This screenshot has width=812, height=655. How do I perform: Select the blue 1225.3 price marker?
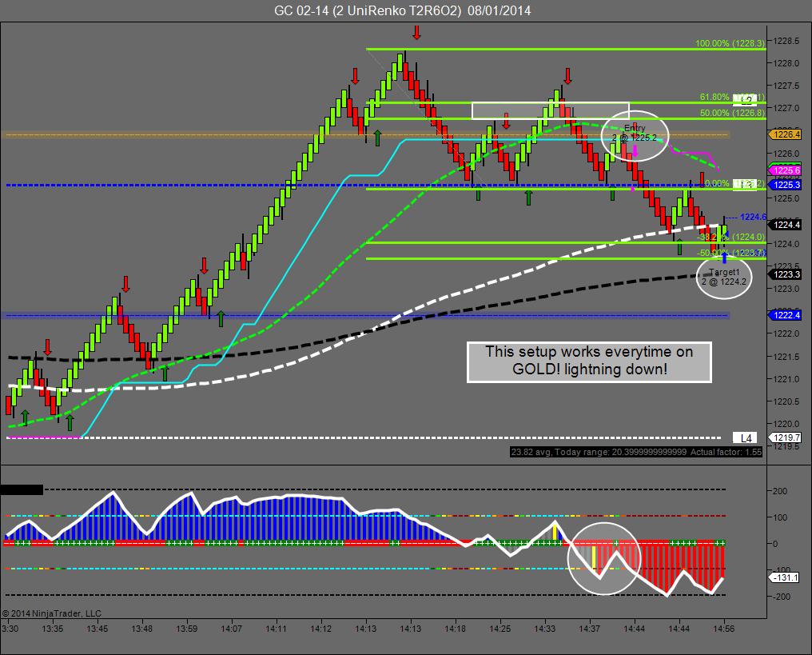[x=786, y=185]
